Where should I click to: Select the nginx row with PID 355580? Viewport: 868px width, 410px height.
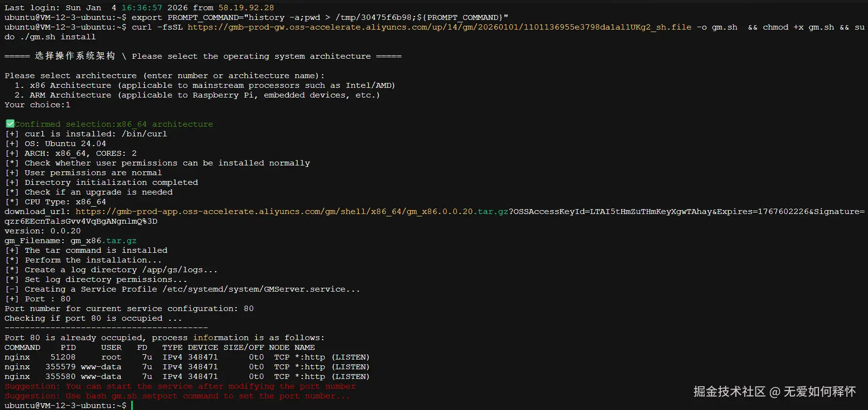tap(187, 377)
